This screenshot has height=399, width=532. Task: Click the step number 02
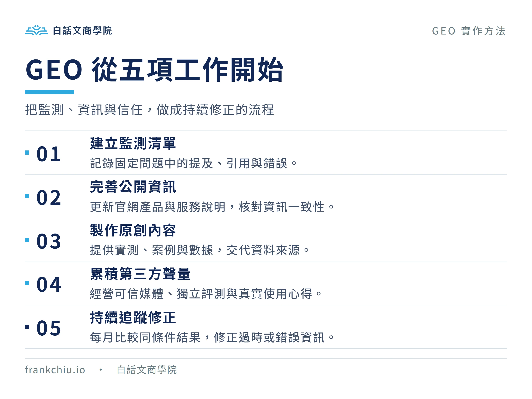[x=49, y=197]
